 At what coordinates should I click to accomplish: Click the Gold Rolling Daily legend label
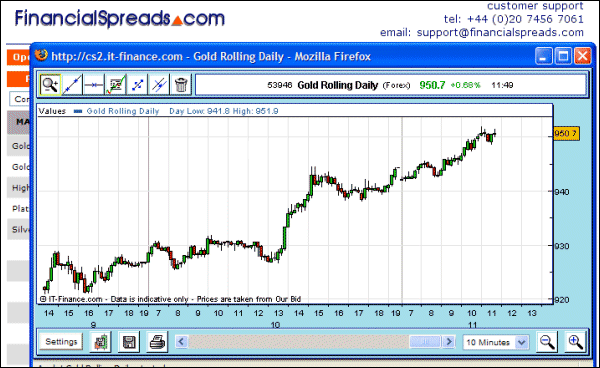point(122,111)
